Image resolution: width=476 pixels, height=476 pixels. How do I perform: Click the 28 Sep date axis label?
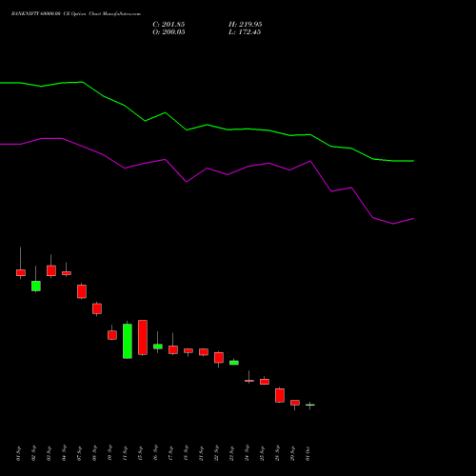point(277,453)
